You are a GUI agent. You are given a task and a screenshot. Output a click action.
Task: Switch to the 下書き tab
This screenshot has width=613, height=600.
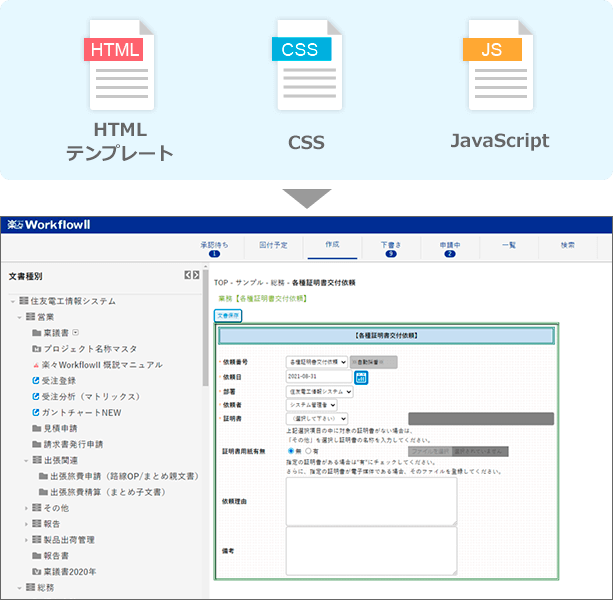[391, 248]
